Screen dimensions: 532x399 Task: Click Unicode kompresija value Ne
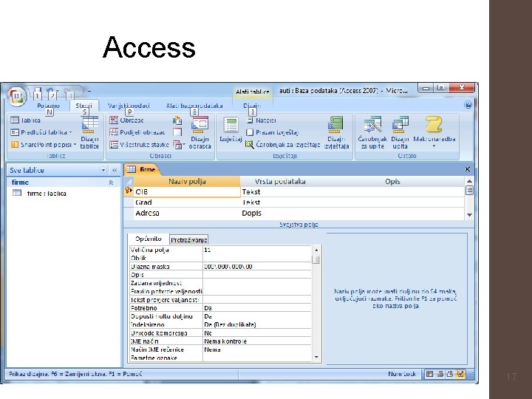[x=257, y=333]
